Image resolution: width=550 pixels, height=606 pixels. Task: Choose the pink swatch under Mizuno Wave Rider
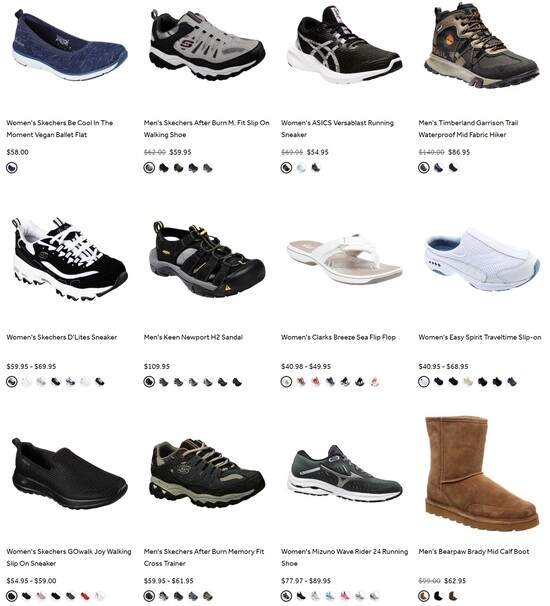(345, 596)
